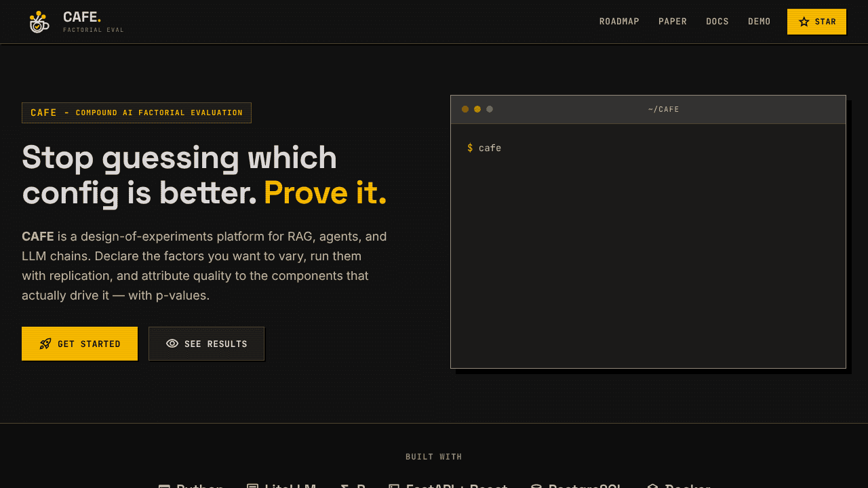Click the 'BUILT WITH' section label
This screenshot has height=488, width=868.
pos(434,457)
